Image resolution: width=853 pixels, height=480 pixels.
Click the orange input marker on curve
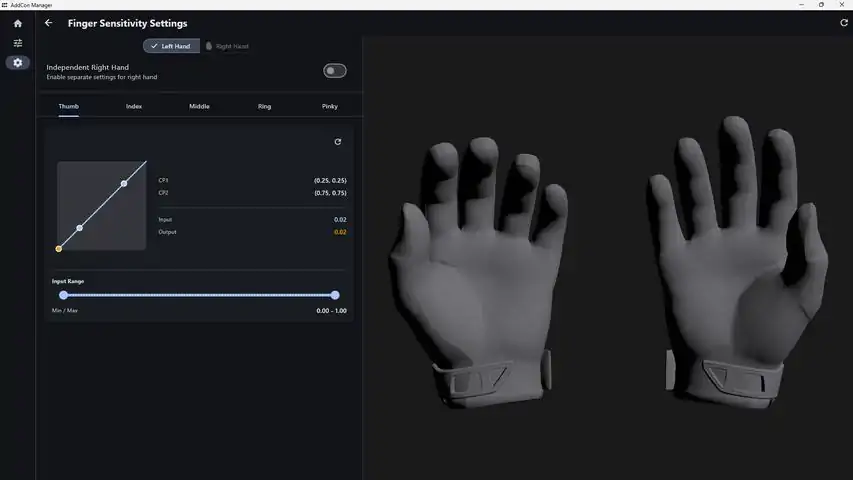click(x=59, y=249)
